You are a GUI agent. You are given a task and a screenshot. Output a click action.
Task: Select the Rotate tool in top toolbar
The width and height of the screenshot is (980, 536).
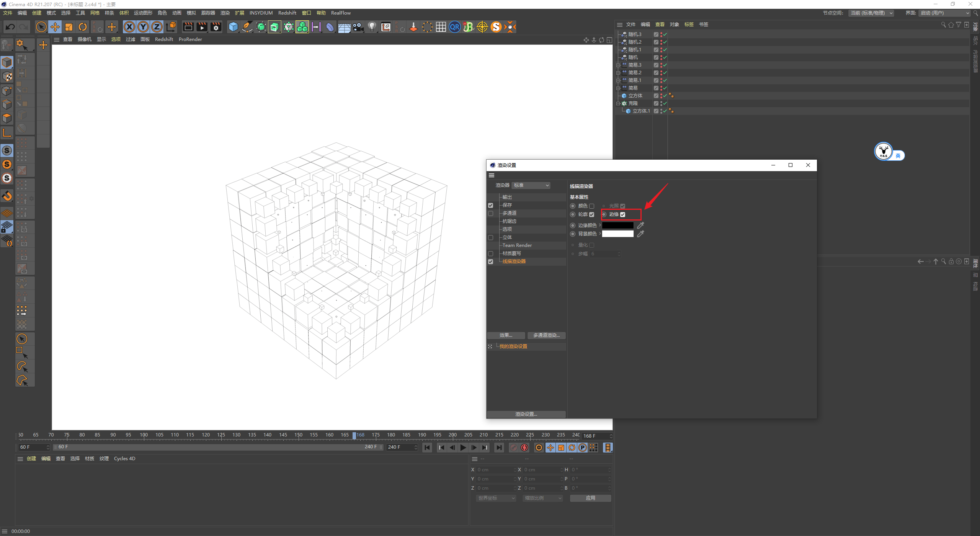83,27
